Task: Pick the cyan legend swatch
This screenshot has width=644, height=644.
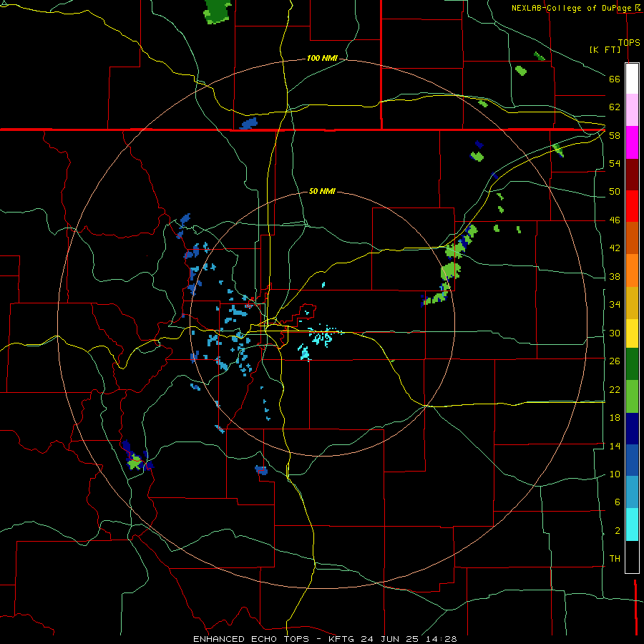Action: (632, 525)
